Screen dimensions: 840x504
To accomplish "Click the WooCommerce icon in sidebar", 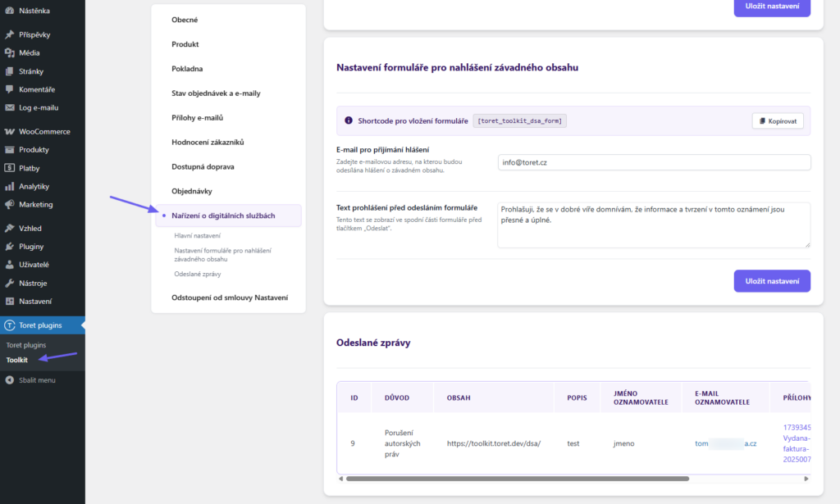I will pyautogui.click(x=9, y=131).
